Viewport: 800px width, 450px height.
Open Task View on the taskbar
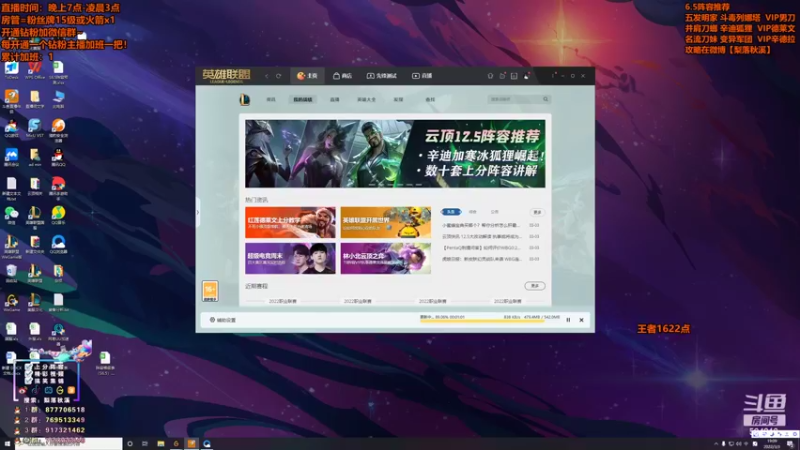pos(145,444)
